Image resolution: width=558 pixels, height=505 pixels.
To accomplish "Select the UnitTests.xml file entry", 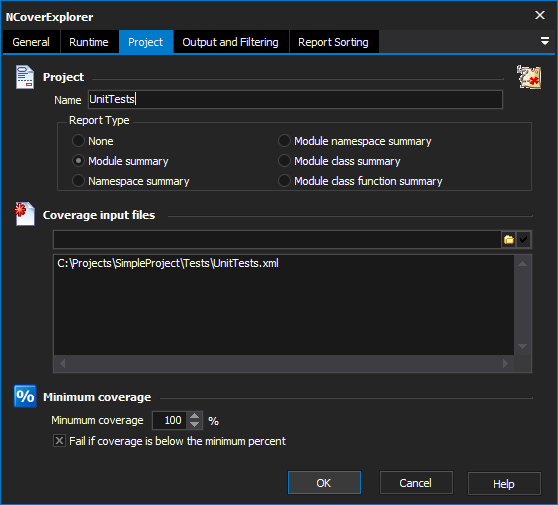I will click(x=168, y=263).
